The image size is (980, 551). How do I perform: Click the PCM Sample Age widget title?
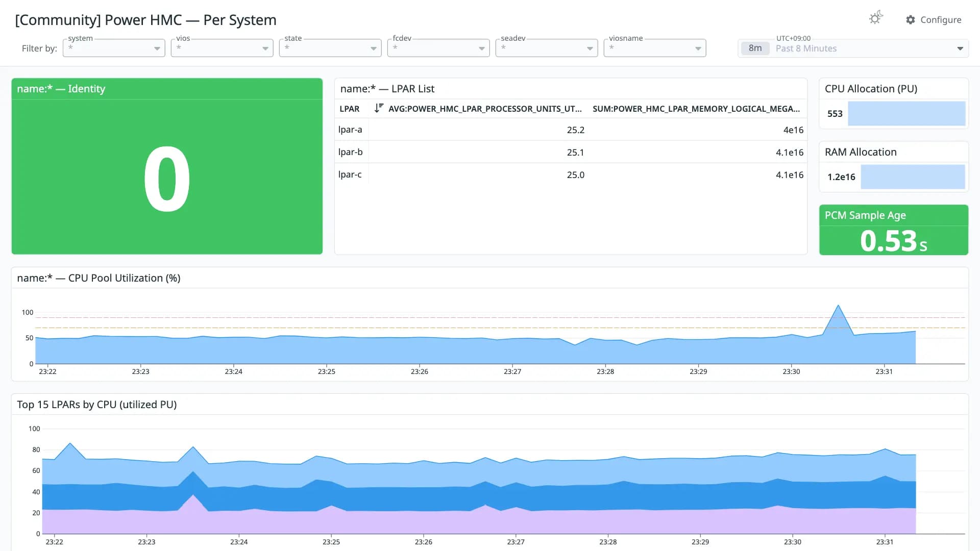[865, 215]
